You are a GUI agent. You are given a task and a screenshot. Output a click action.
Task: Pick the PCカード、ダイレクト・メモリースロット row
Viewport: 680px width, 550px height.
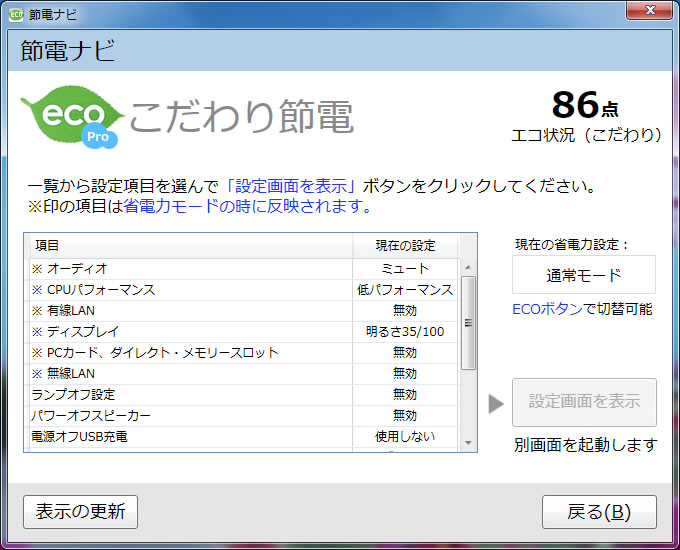[190, 353]
